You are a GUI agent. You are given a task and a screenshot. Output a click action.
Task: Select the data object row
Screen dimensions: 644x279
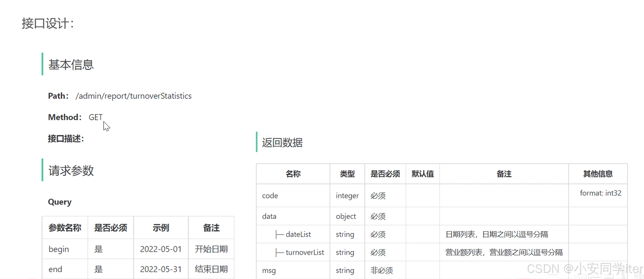point(269,216)
